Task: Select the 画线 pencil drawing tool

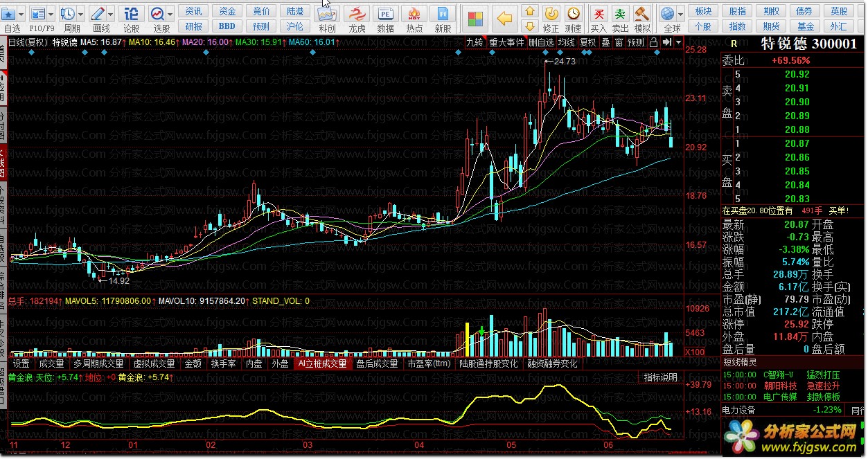Action: pos(98,13)
